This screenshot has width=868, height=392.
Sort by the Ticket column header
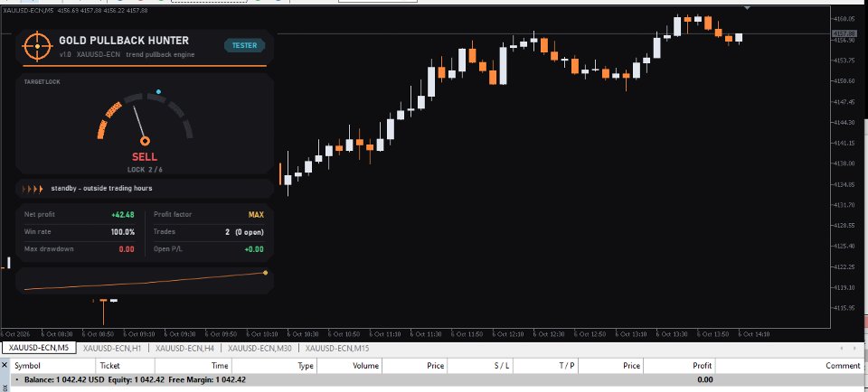[x=125, y=366]
